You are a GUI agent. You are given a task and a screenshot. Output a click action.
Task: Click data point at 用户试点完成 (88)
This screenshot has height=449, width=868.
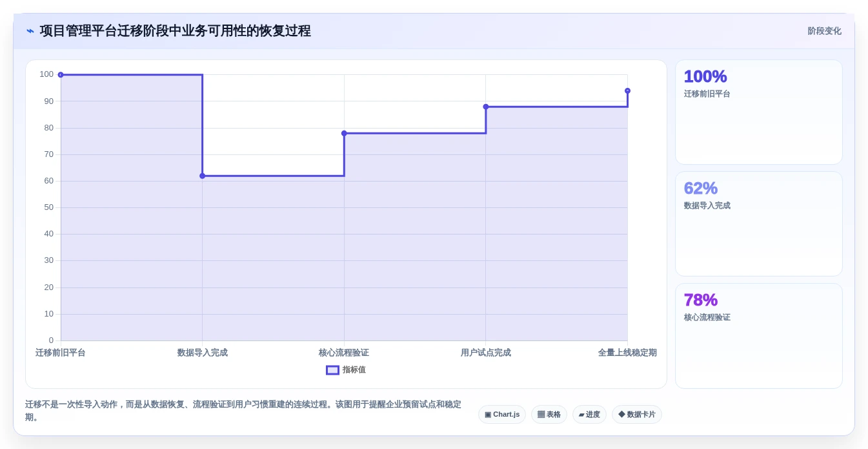pyautogui.click(x=486, y=107)
